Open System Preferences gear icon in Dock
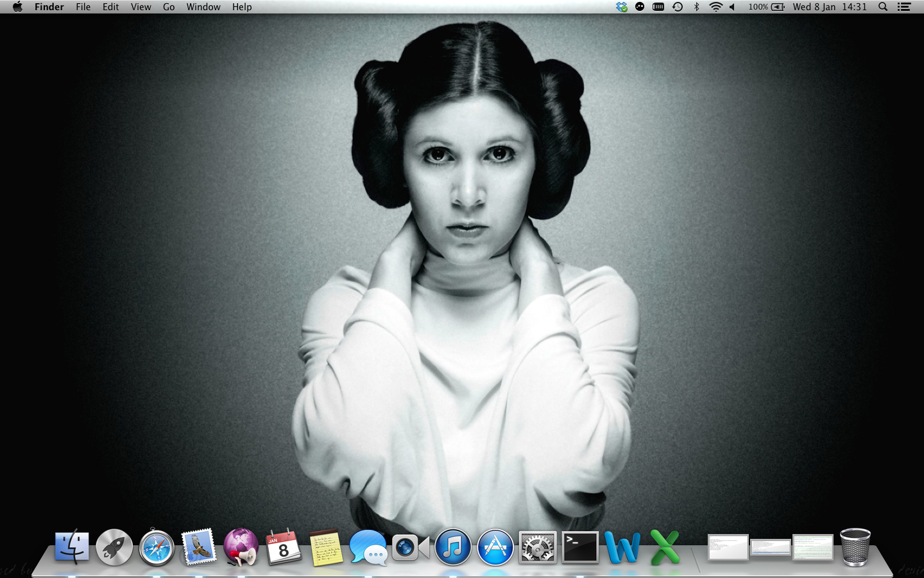Screen dimensions: 924x578 [538, 548]
